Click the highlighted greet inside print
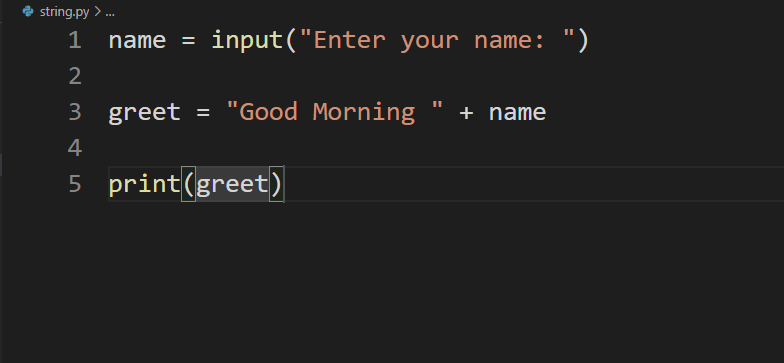The height and width of the screenshot is (363, 784). (232, 184)
